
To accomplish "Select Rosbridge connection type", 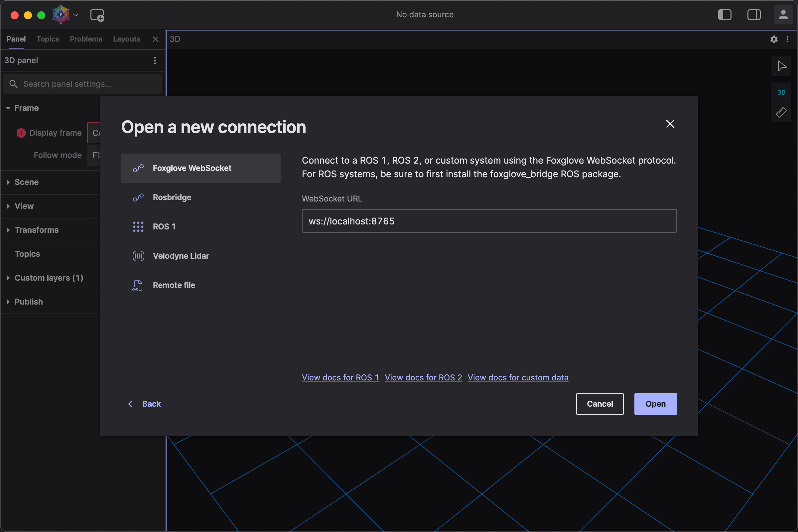I will click(201, 198).
